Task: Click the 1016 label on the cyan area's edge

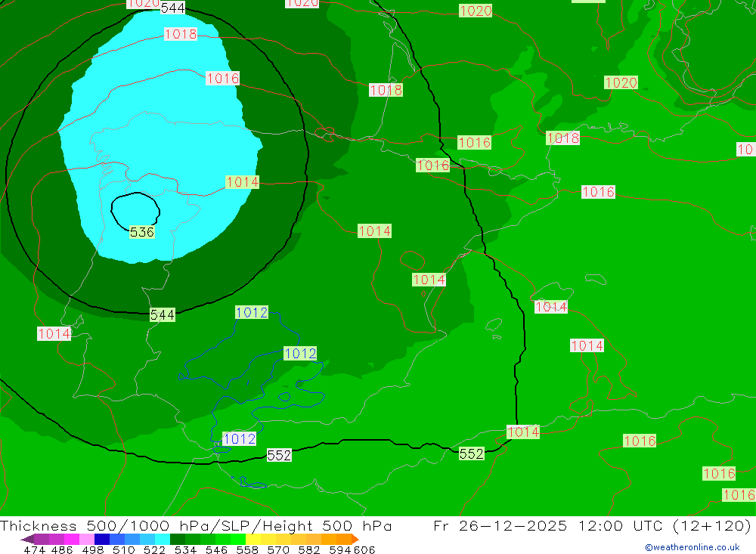Action: (223, 78)
